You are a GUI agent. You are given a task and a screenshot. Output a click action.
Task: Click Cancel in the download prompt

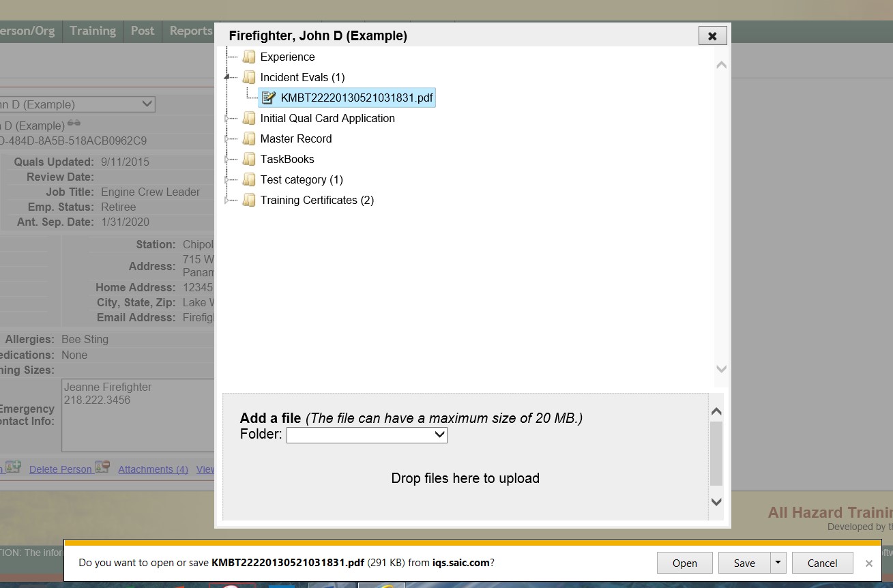pos(822,563)
